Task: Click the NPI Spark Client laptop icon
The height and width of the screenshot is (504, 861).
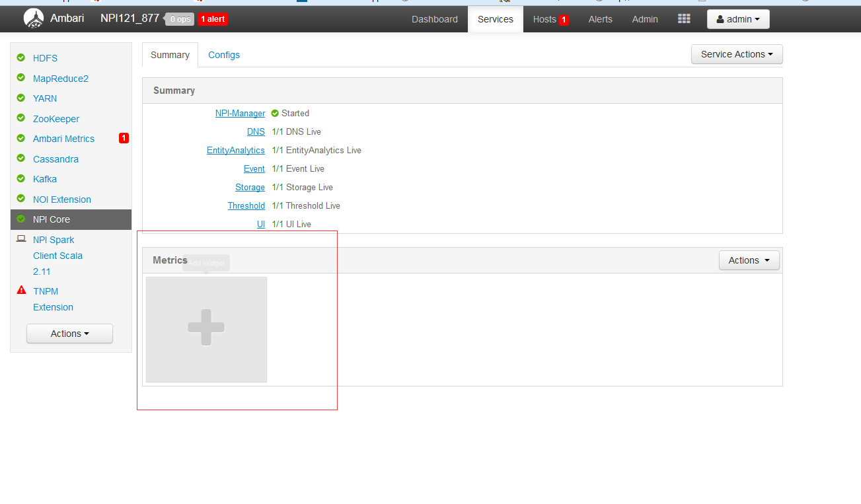Action: (x=21, y=239)
